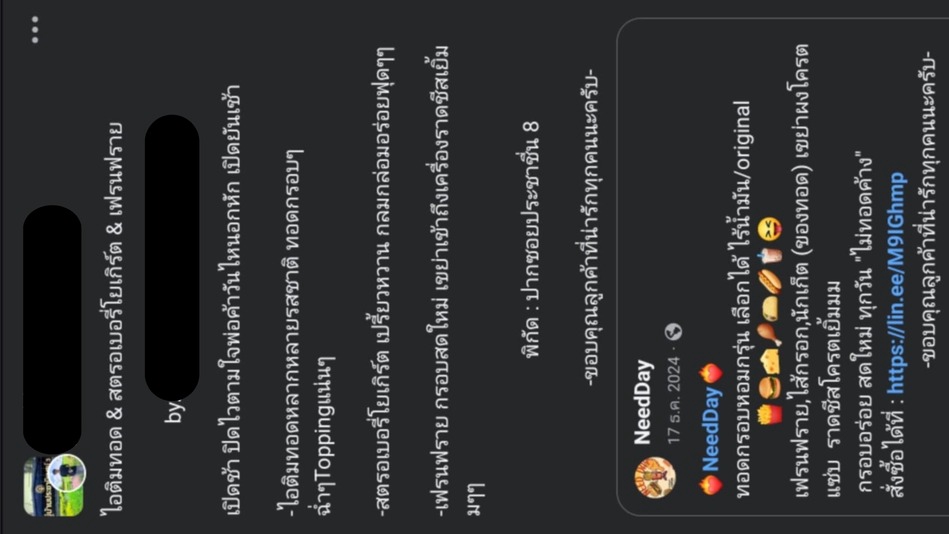The height and width of the screenshot is (534, 949).
Task: Open the 17 ธ.ค. 2024 post timestamp
Action: (672, 400)
